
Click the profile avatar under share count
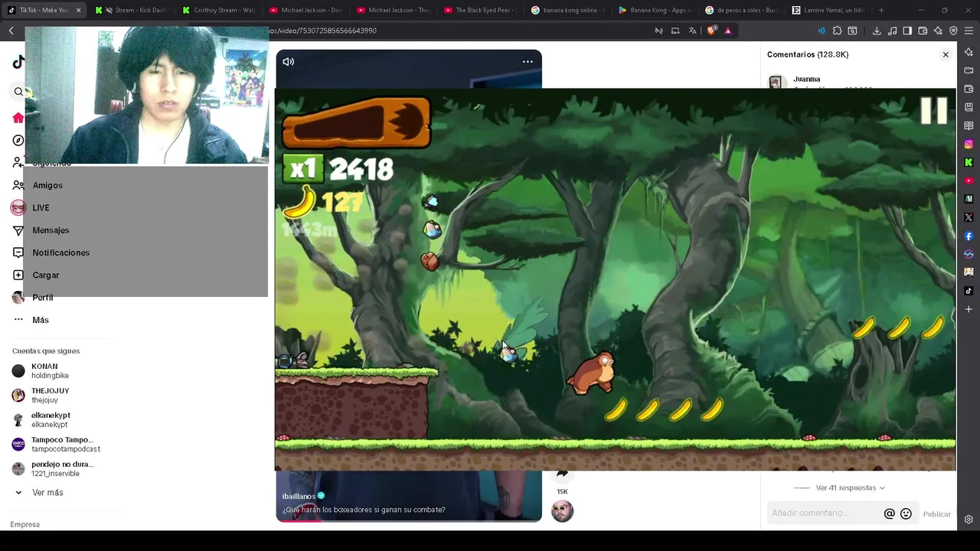click(562, 511)
